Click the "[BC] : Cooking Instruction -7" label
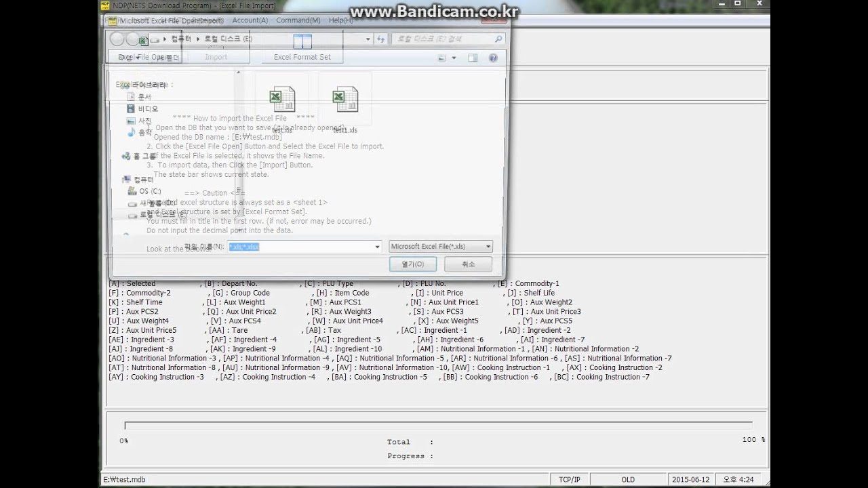Image resolution: width=868 pixels, height=488 pixels. pyautogui.click(x=602, y=377)
